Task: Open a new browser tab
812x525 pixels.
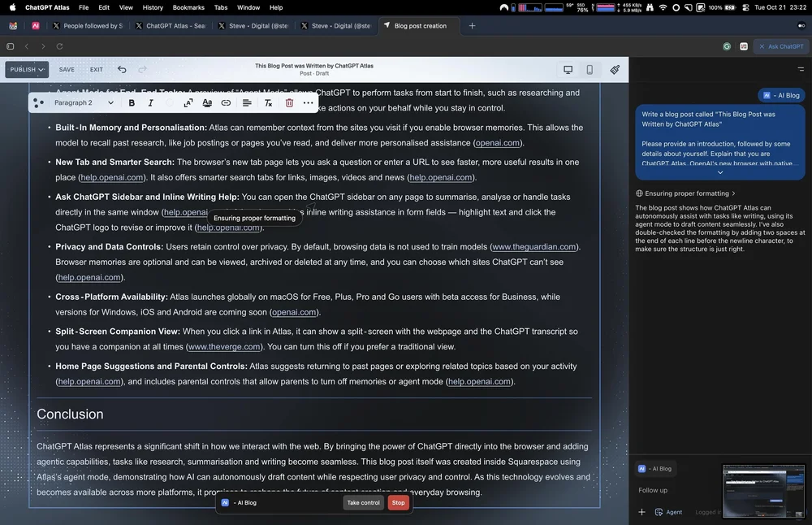Action: click(x=472, y=25)
